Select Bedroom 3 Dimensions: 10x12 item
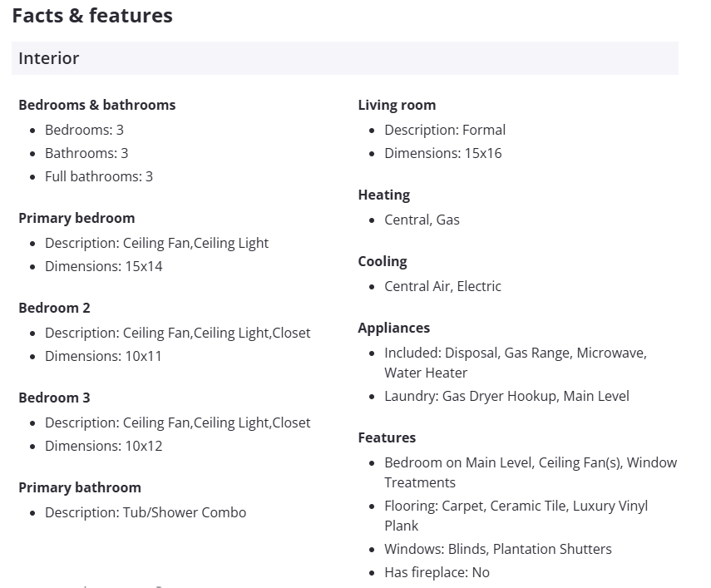Image resolution: width=711 pixels, height=588 pixels. [104, 446]
